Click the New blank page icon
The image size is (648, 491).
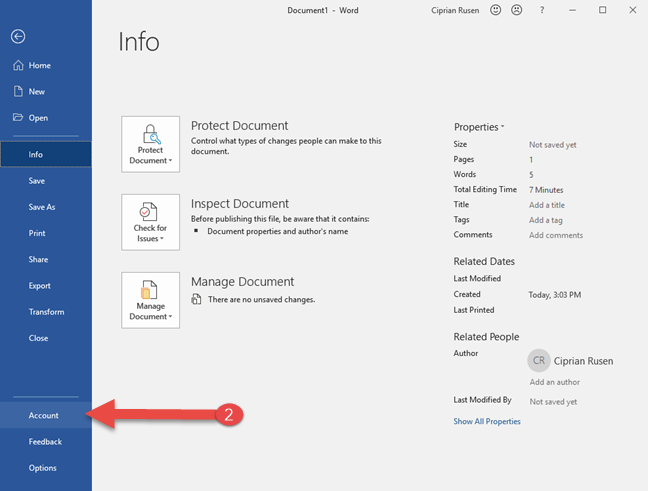[x=18, y=91]
